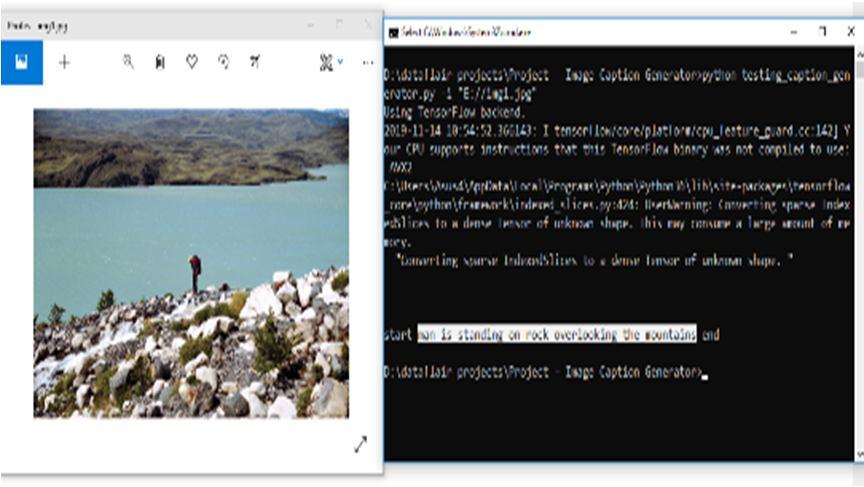Click the command prompt window title text

coord(466,32)
